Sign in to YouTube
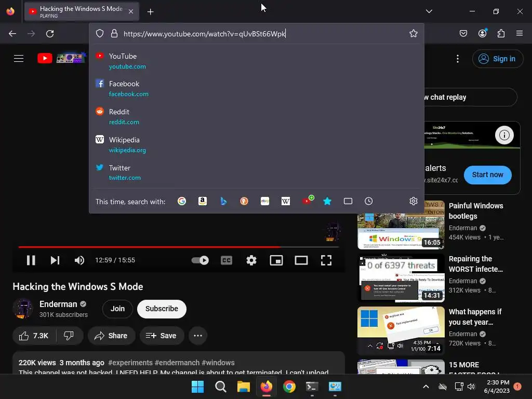The image size is (532, 399). tap(497, 59)
